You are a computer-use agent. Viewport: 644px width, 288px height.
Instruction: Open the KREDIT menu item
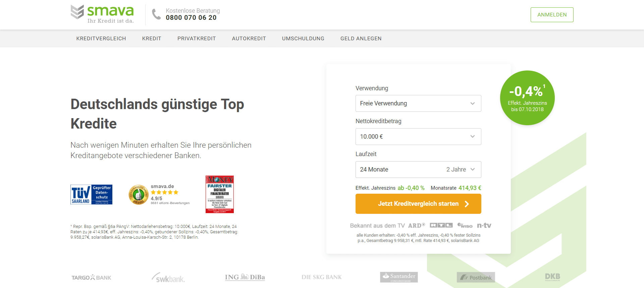coord(152,39)
